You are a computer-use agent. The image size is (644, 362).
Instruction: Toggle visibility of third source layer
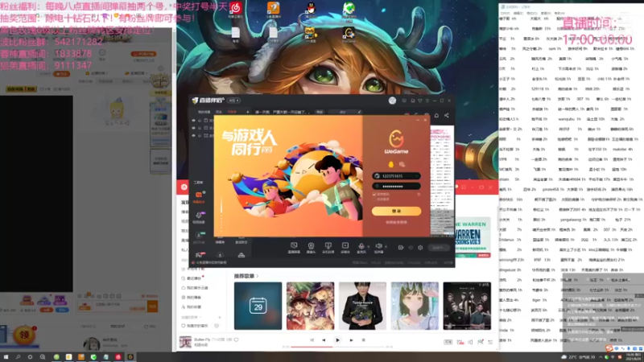[193, 135]
